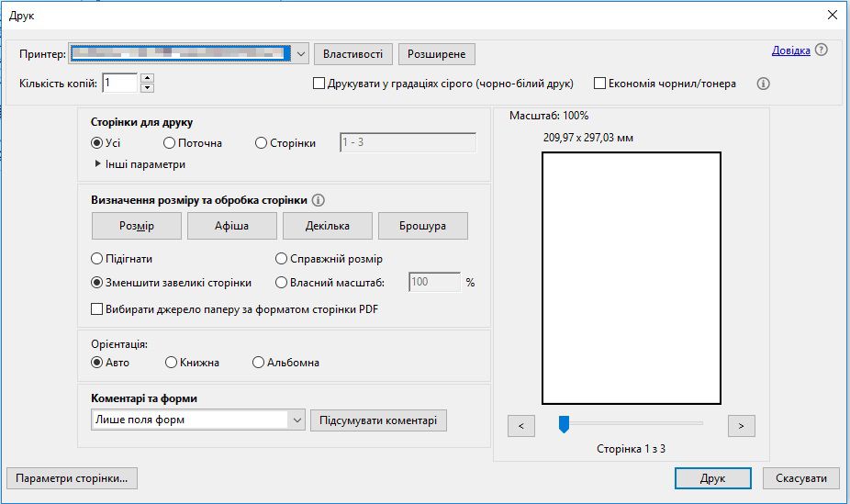Toggle Економія чорнил/тонера checkbox
This screenshot has height=504, width=850.
click(x=599, y=84)
